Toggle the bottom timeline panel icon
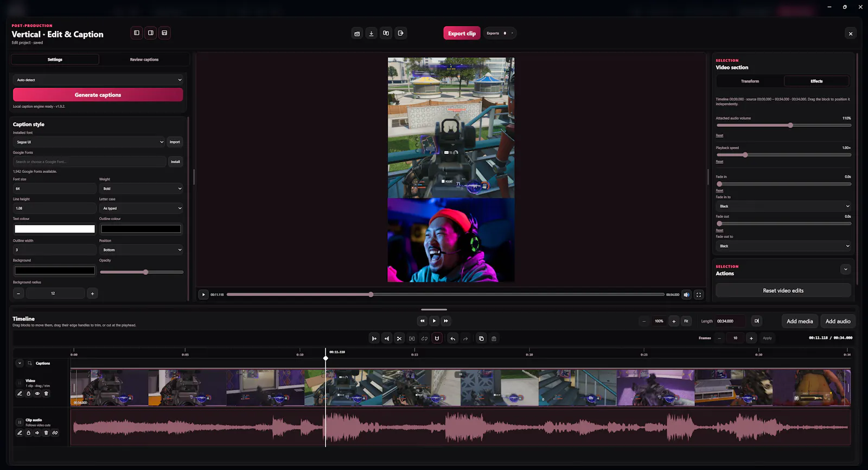 pyautogui.click(x=164, y=33)
